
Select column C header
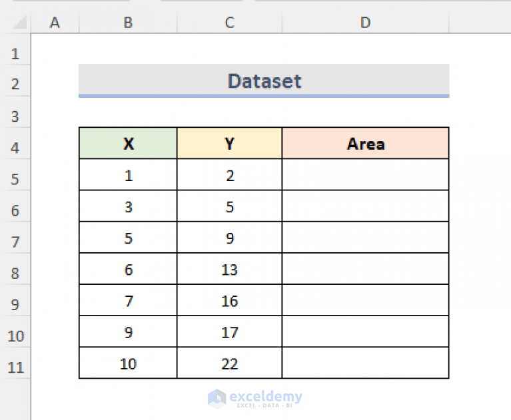point(229,22)
